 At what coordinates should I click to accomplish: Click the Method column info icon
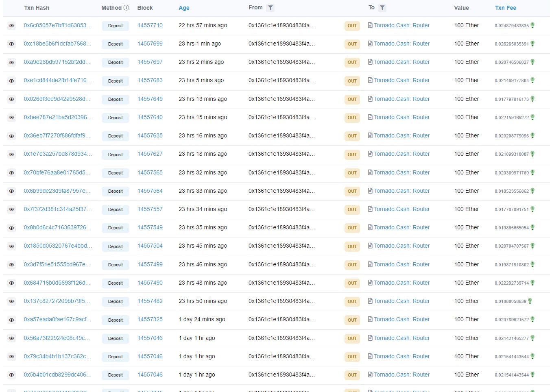point(126,8)
